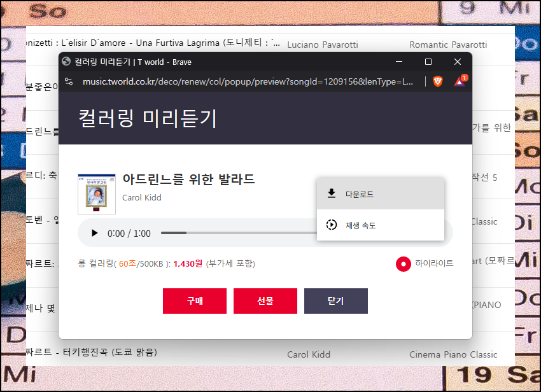Open site settings icon in address bar

click(69, 81)
